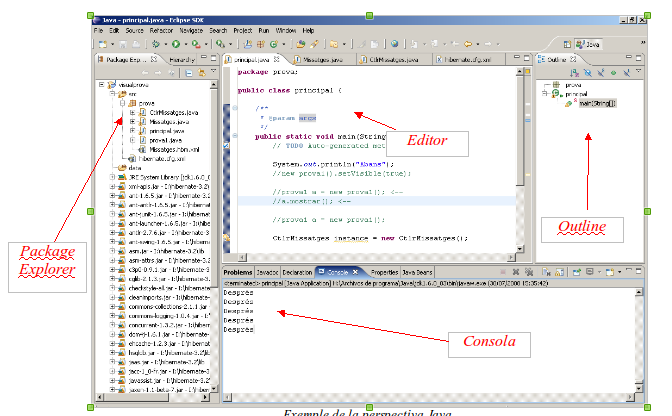Open the New wizard toolbar icon
The image size is (672, 416).
[103, 44]
